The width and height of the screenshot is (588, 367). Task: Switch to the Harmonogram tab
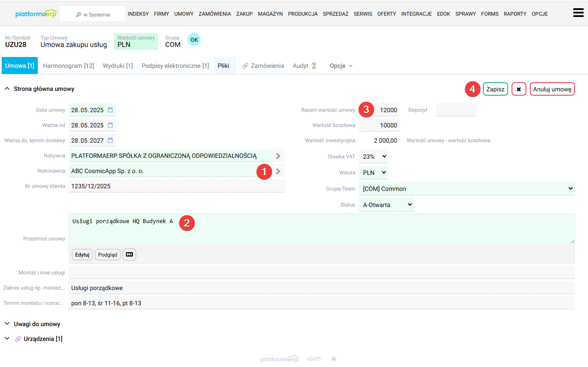tap(69, 66)
